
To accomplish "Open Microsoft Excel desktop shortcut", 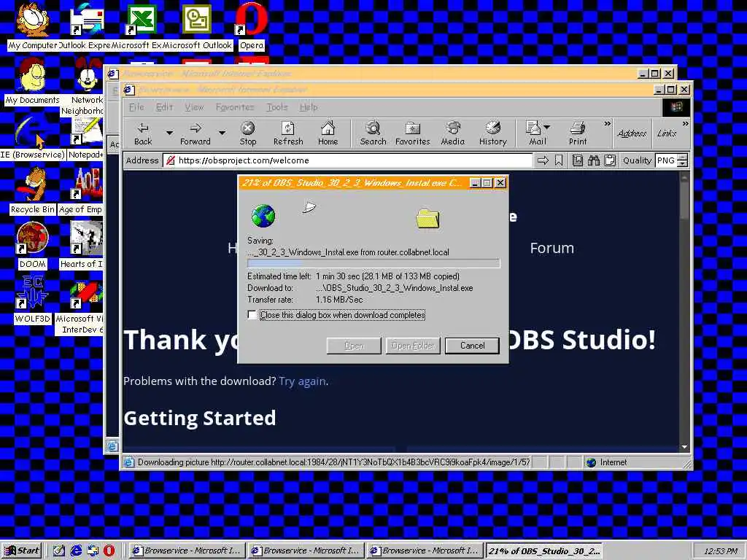I will (142, 26).
